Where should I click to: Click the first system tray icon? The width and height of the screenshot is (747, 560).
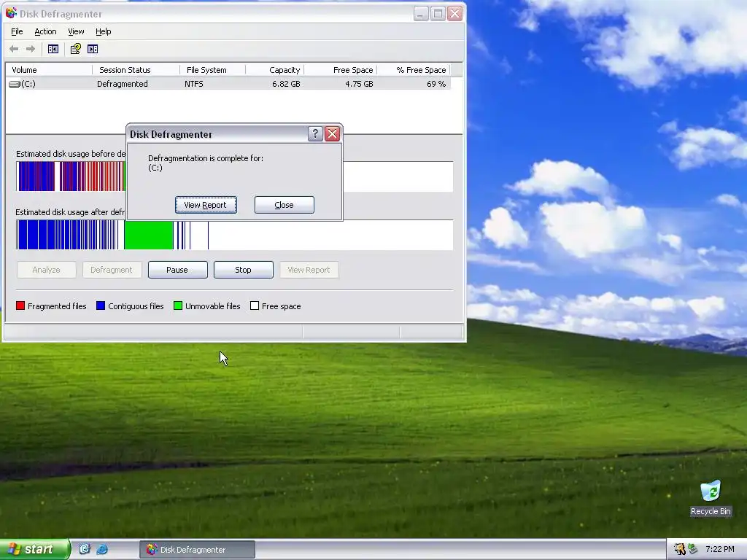coord(679,549)
